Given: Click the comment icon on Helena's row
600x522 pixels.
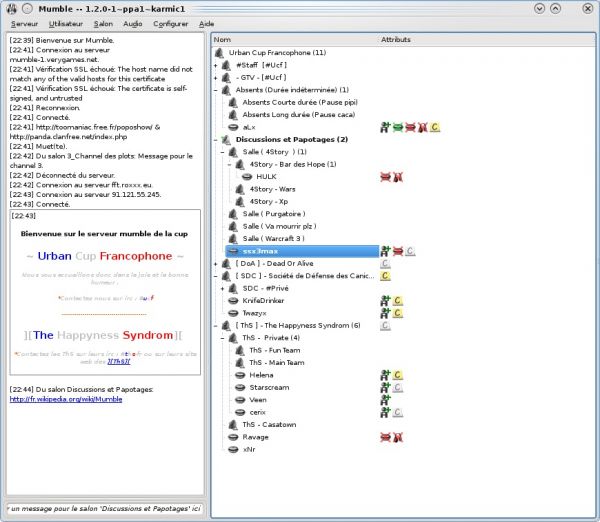Looking at the screenshot, I should coord(398,375).
